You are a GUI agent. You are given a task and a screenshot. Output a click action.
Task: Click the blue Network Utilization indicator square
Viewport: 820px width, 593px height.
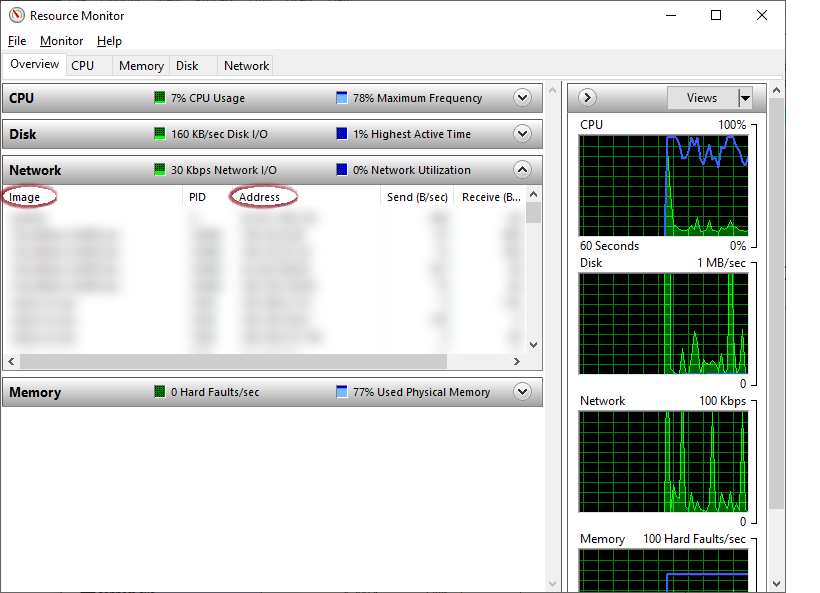341,169
